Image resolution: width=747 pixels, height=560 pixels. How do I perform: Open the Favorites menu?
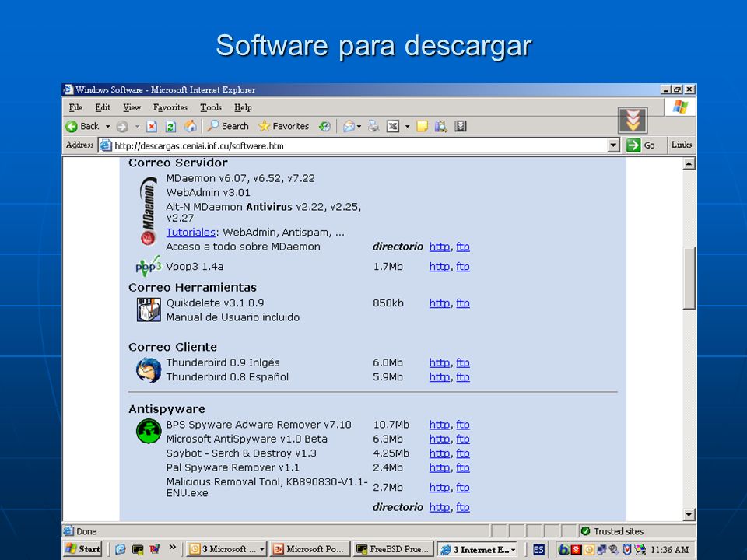(170, 107)
